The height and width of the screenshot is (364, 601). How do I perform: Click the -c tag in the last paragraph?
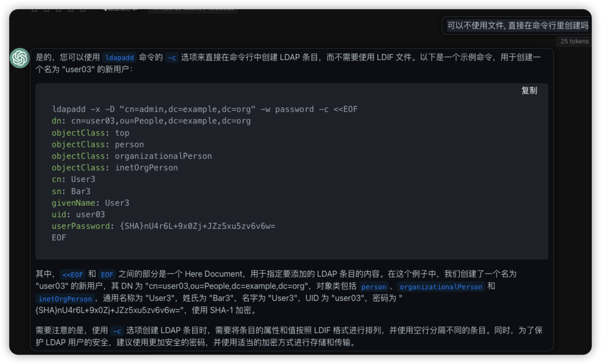pos(117,331)
